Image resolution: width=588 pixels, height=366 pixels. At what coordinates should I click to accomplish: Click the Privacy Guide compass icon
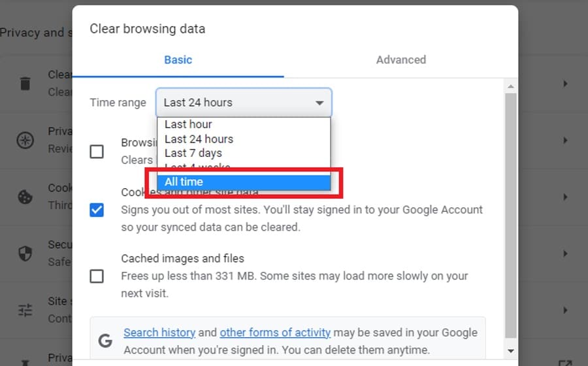[25, 141]
